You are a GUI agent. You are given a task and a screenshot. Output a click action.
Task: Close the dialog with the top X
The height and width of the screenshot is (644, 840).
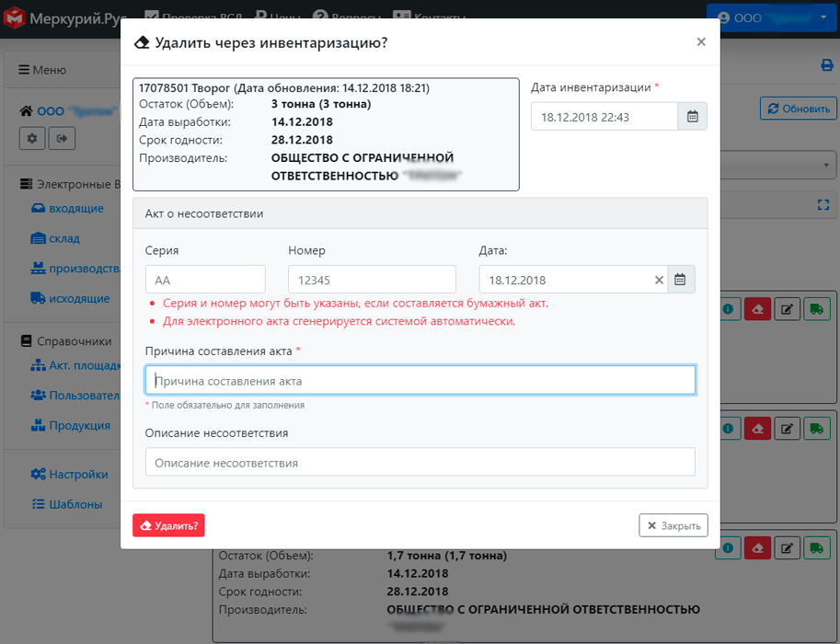(701, 42)
